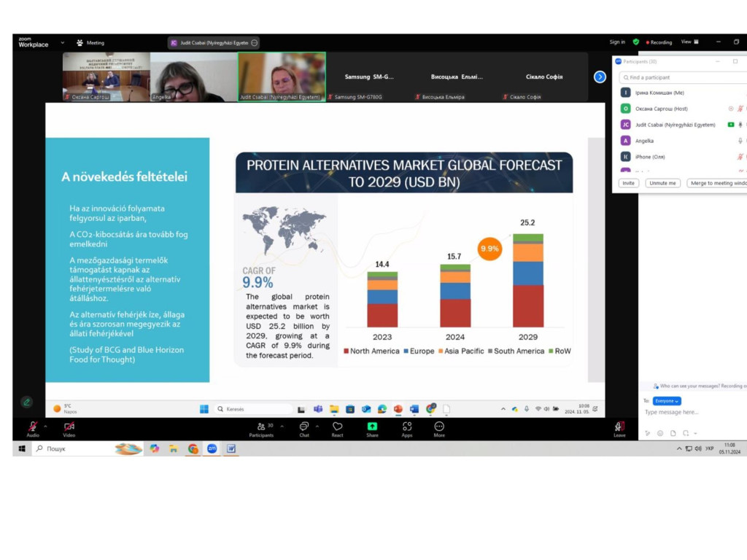Show hidden icons in the system tray
The height and width of the screenshot is (560, 747).
pyautogui.click(x=679, y=448)
